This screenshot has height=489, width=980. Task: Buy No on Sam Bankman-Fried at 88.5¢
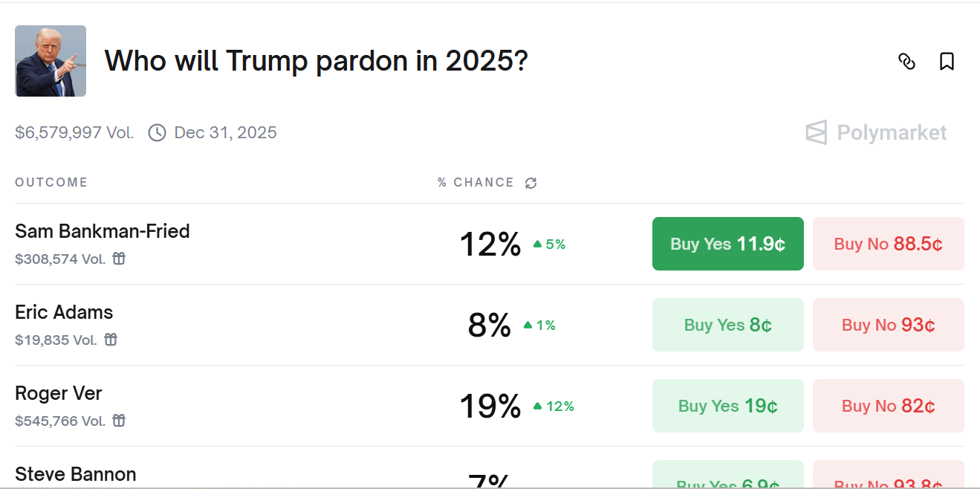(x=888, y=244)
